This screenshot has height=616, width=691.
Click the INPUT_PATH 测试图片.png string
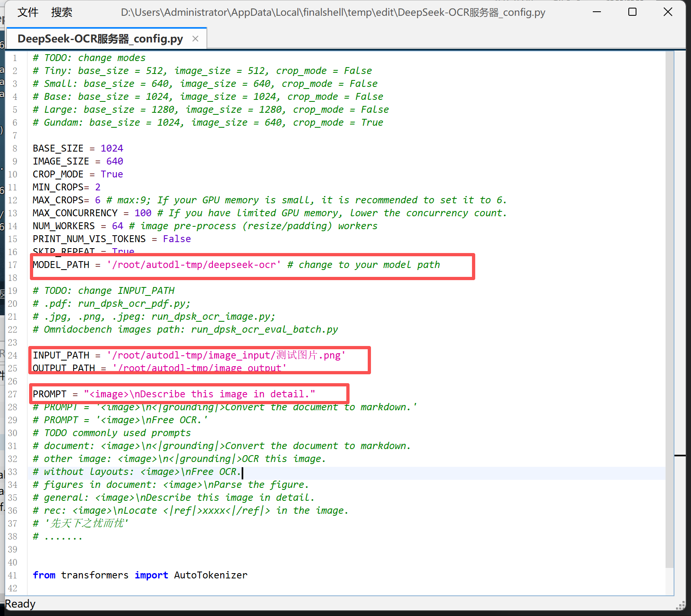tap(226, 355)
